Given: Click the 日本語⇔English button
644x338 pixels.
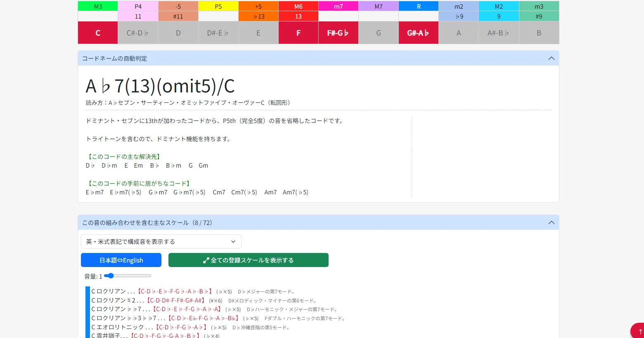Looking at the screenshot, I should [121, 260].
